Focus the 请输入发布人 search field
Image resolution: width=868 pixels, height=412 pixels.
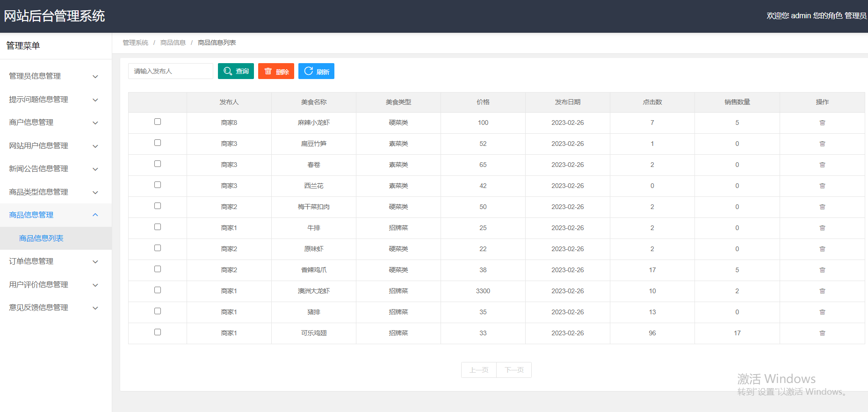[x=171, y=71]
